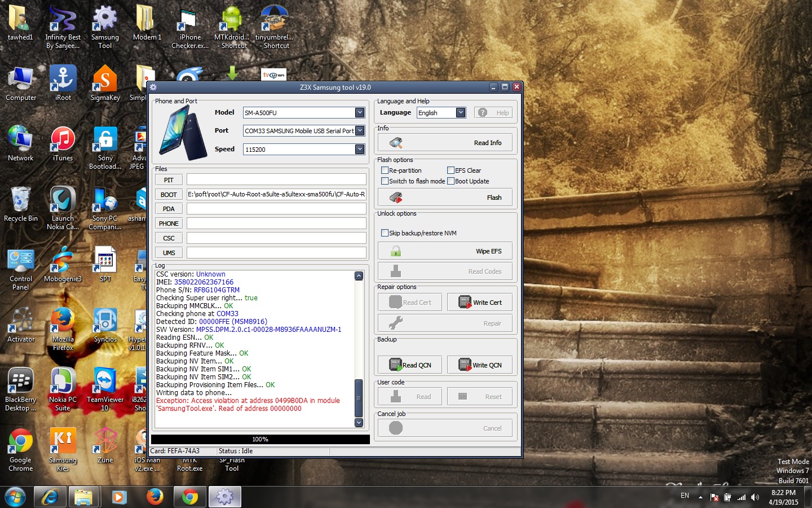Screen dimensions: 812x508
Task: Open tinyumbrella shortcut icon
Action: point(274,27)
